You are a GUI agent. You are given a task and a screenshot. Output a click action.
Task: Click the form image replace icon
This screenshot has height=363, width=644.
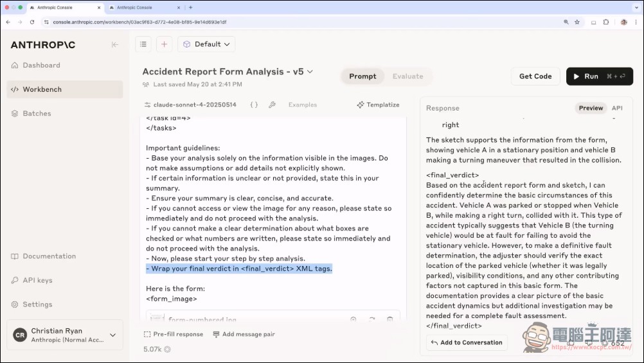(x=371, y=319)
